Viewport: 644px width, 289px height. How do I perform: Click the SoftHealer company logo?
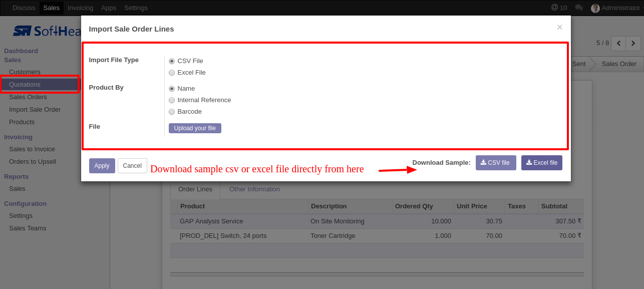coord(47,31)
